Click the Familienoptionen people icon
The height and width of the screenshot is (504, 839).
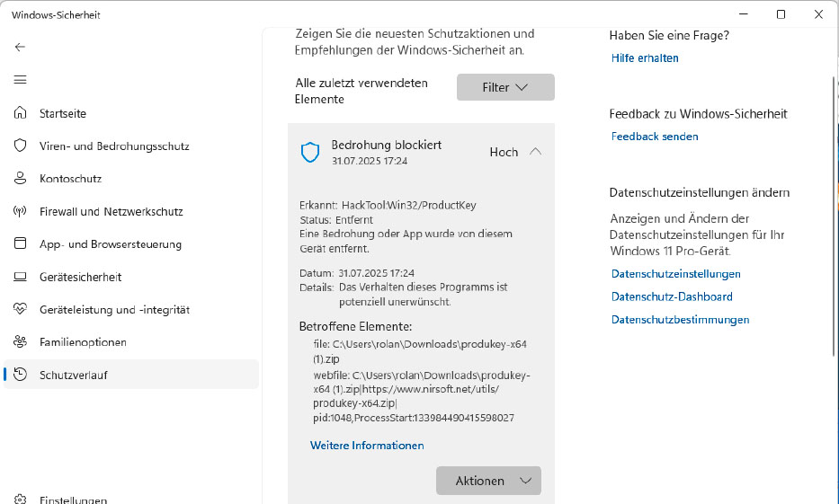20,342
